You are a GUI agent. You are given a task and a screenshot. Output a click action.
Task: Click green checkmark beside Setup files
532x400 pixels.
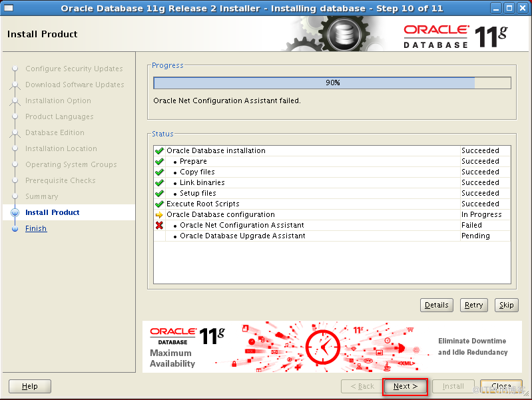(x=159, y=194)
